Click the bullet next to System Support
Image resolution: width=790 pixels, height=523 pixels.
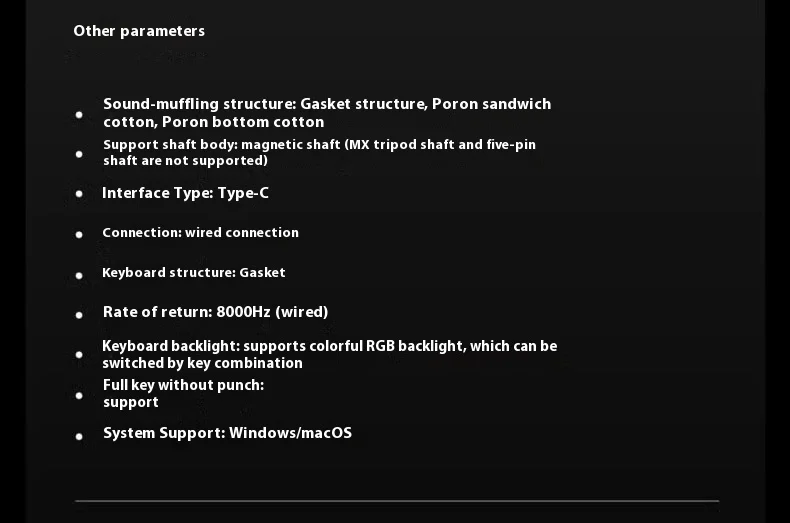point(79,436)
